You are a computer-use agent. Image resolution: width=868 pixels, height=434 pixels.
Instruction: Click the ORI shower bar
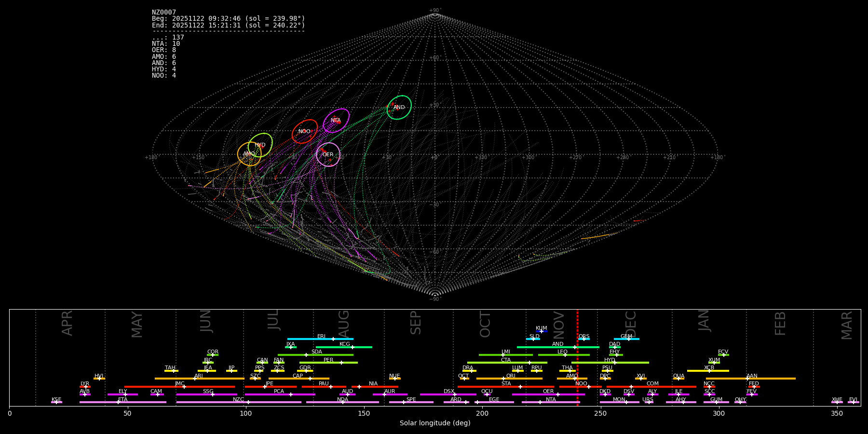pyautogui.click(x=509, y=379)
